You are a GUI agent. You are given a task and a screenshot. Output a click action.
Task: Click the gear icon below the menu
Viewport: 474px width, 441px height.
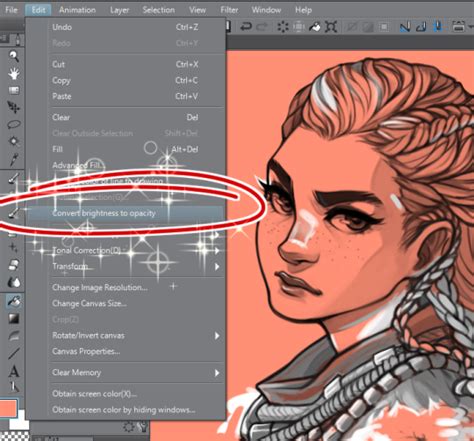click(x=128, y=427)
